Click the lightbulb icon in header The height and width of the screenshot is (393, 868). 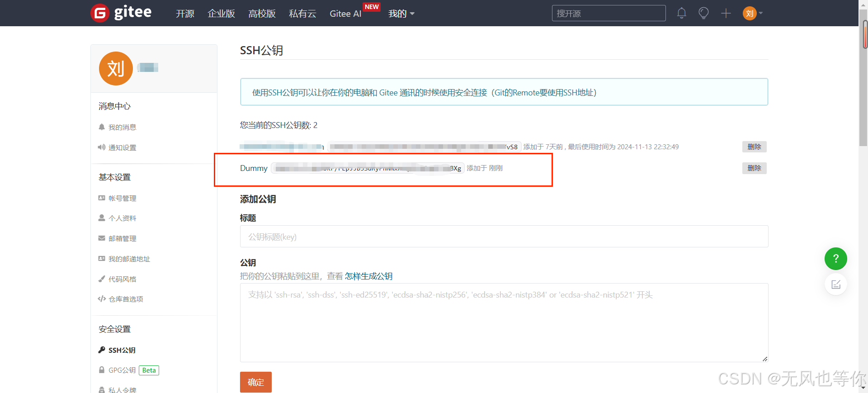coord(703,13)
